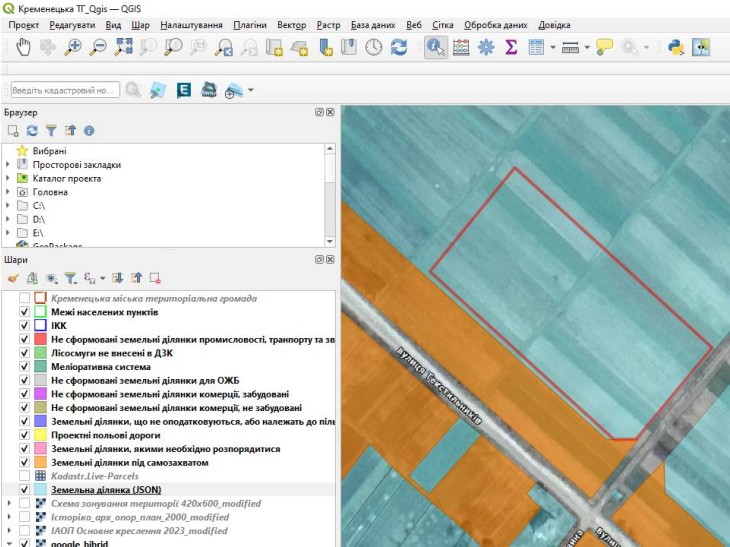Select the Identify Features tool

pos(436,47)
